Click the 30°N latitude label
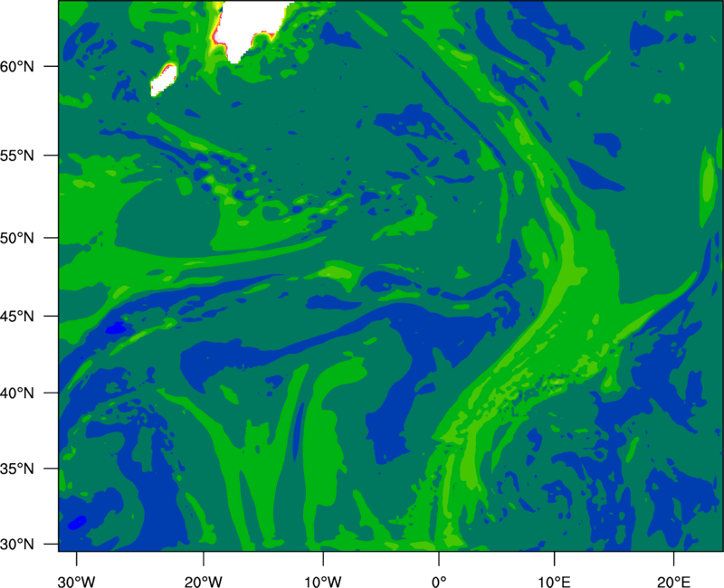 (17, 545)
